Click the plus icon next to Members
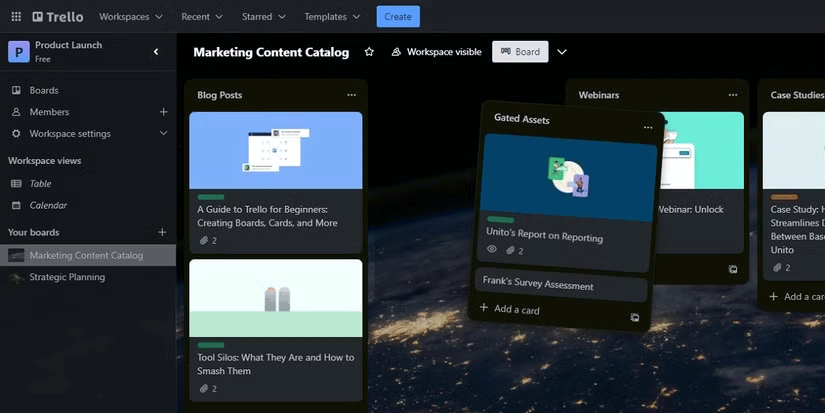Image resolution: width=825 pixels, height=413 pixels. pos(163,112)
